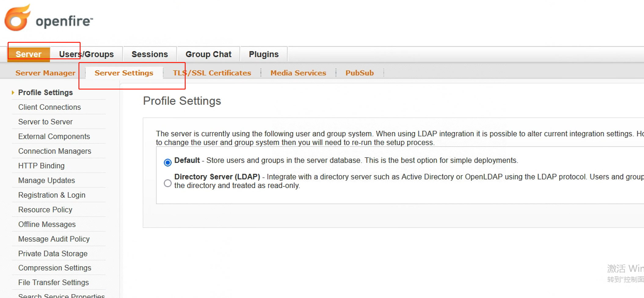Screen dimensions: 644x298
Task: Open Client Connections in the sidebar
Action: coord(49,107)
